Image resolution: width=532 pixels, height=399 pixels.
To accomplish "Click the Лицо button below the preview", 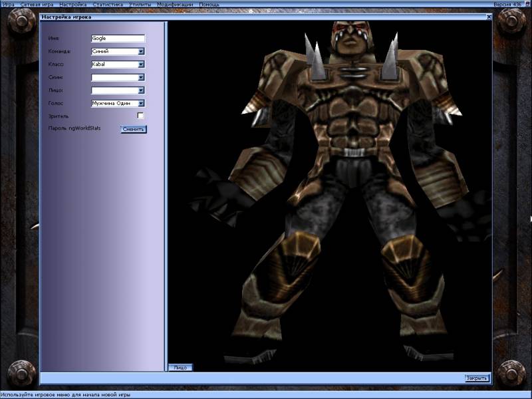I will click(x=181, y=367).
